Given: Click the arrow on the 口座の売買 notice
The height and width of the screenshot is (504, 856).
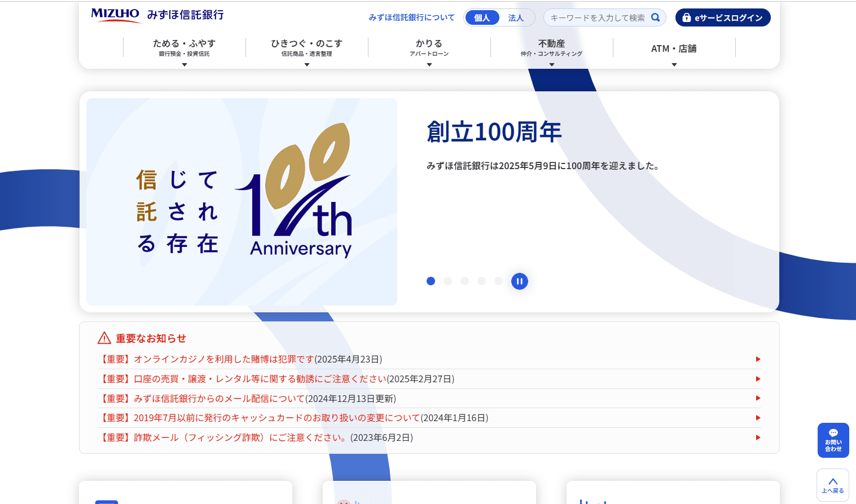Looking at the screenshot, I should pyautogui.click(x=758, y=379).
